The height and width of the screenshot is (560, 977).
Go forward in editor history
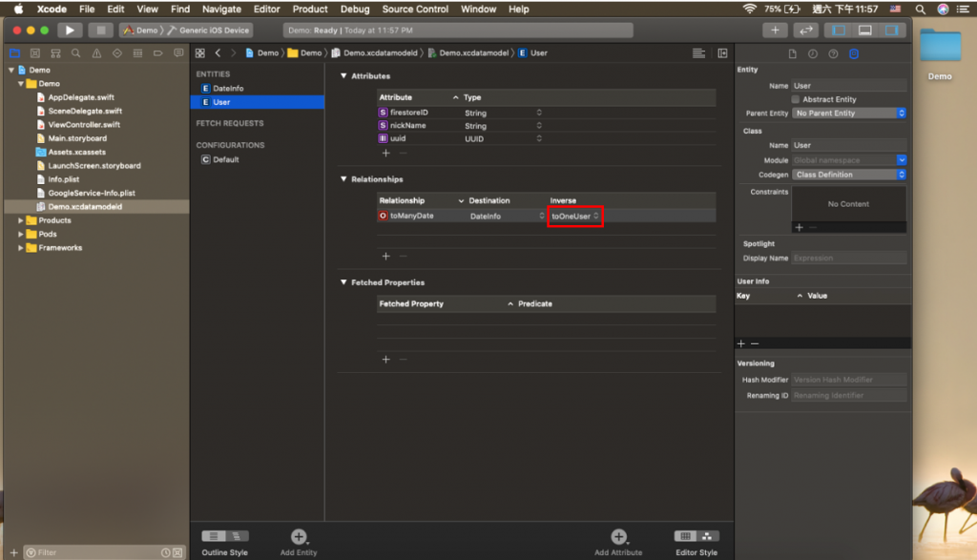(x=233, y=53)
